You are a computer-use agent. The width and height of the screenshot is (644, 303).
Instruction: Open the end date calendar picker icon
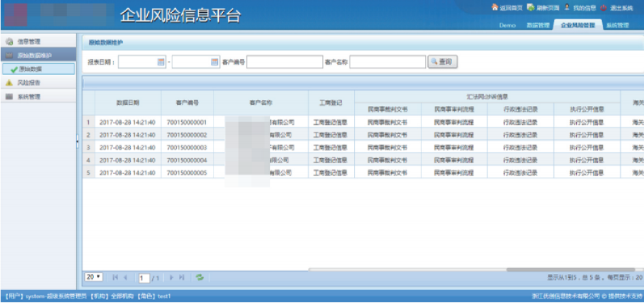214,62
